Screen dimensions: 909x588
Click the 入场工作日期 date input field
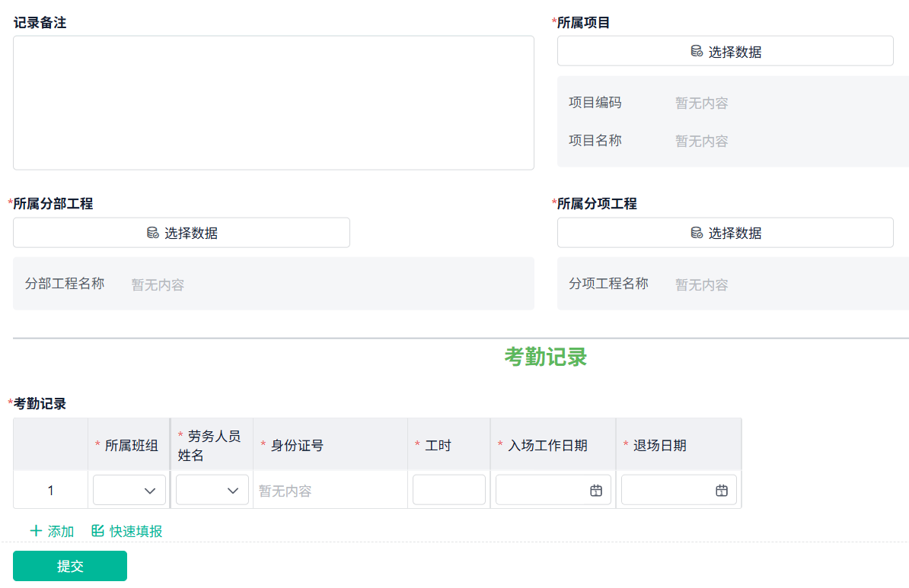click(542, 491)
